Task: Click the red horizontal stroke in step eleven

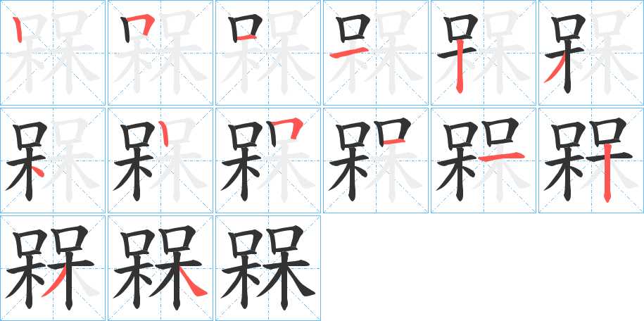Action: coord(502,156)
